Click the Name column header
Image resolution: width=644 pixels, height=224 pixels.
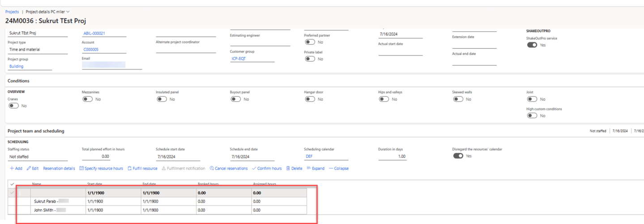pos(37,184)
